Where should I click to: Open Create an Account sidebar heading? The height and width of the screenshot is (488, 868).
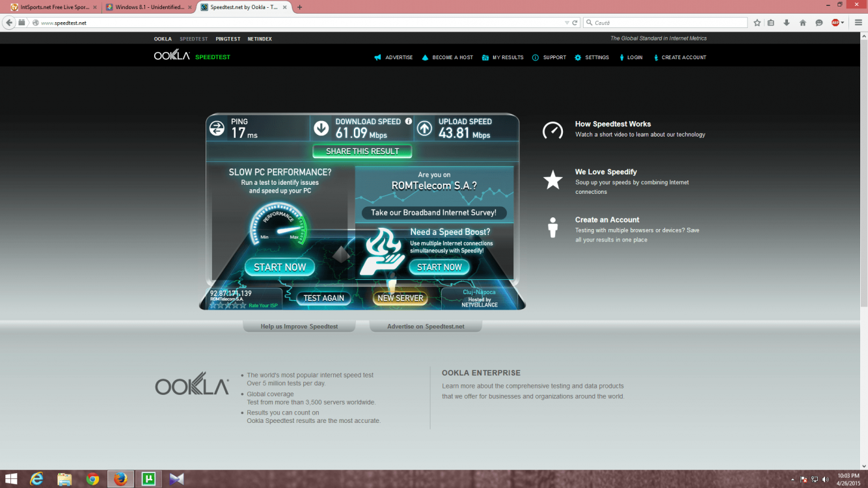pyautogui.click(x=607, y=220)
